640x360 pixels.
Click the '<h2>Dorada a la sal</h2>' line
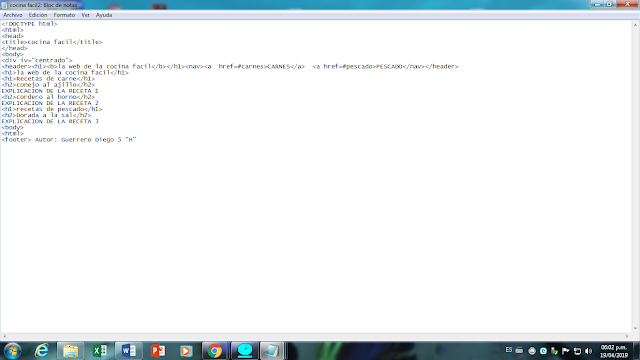point(46,116)
